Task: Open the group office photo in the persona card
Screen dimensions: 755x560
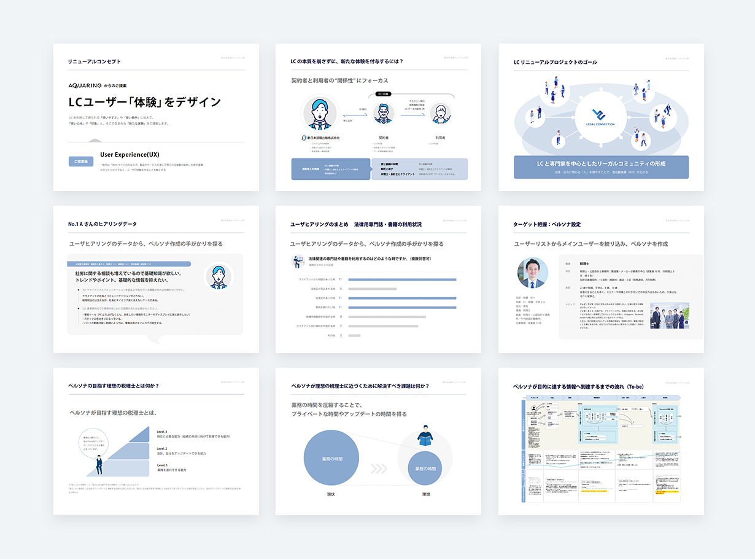Action: 669,315
